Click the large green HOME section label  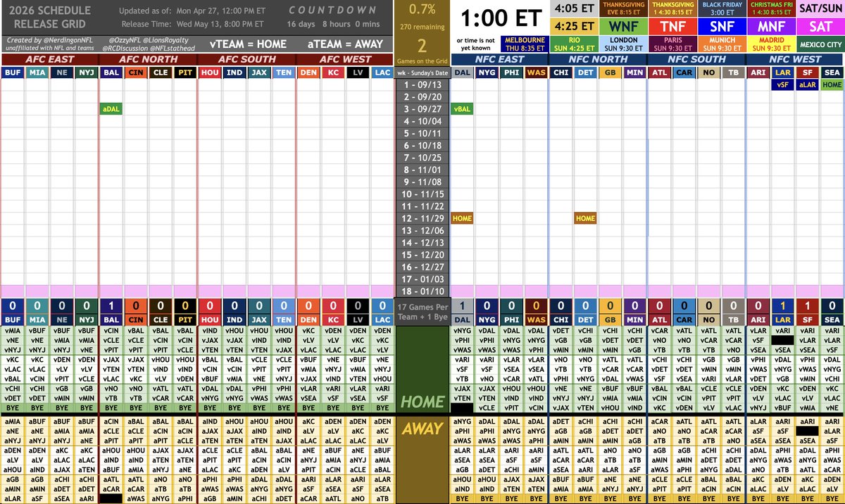(x=423, y=402)
